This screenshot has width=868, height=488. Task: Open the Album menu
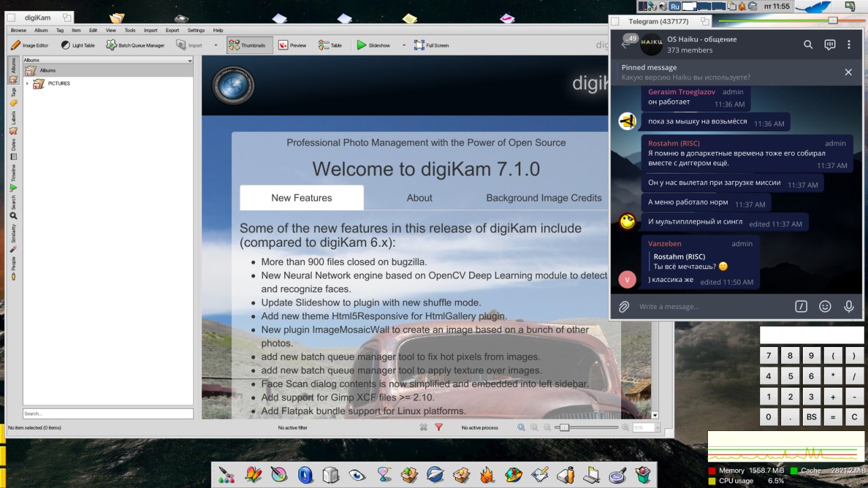pos(41,30)
